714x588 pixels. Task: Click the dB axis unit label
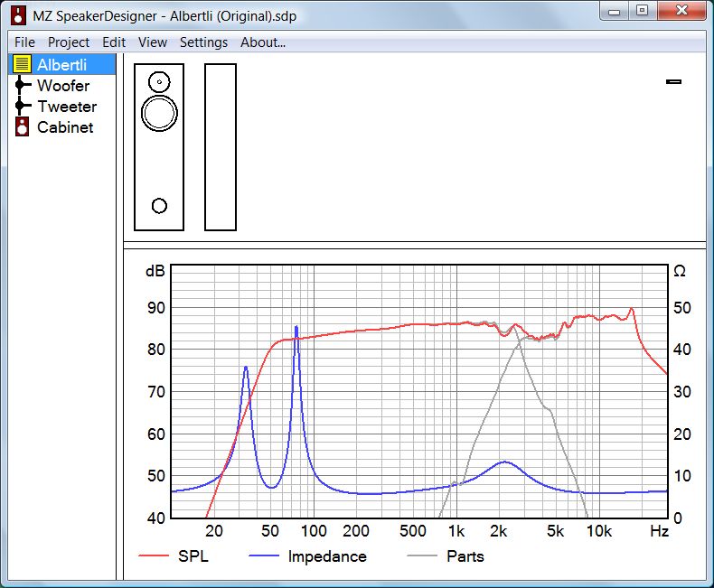[x=155, y=271]
